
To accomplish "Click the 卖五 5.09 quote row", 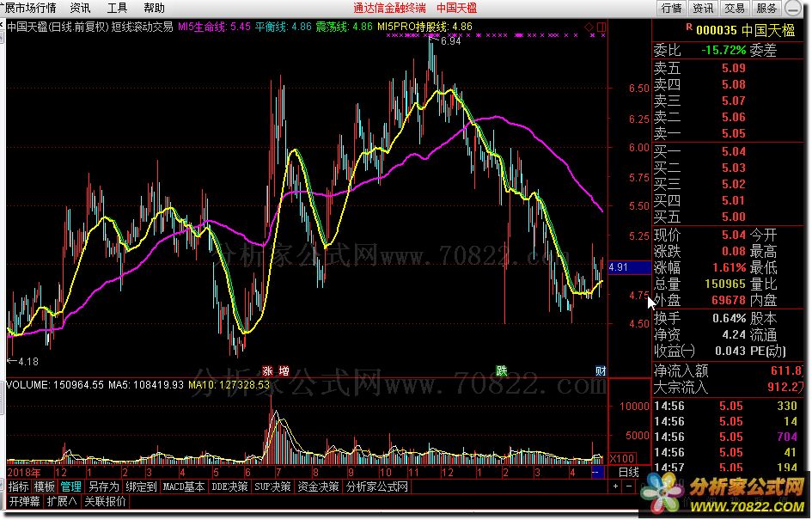I will coord(728,69).
